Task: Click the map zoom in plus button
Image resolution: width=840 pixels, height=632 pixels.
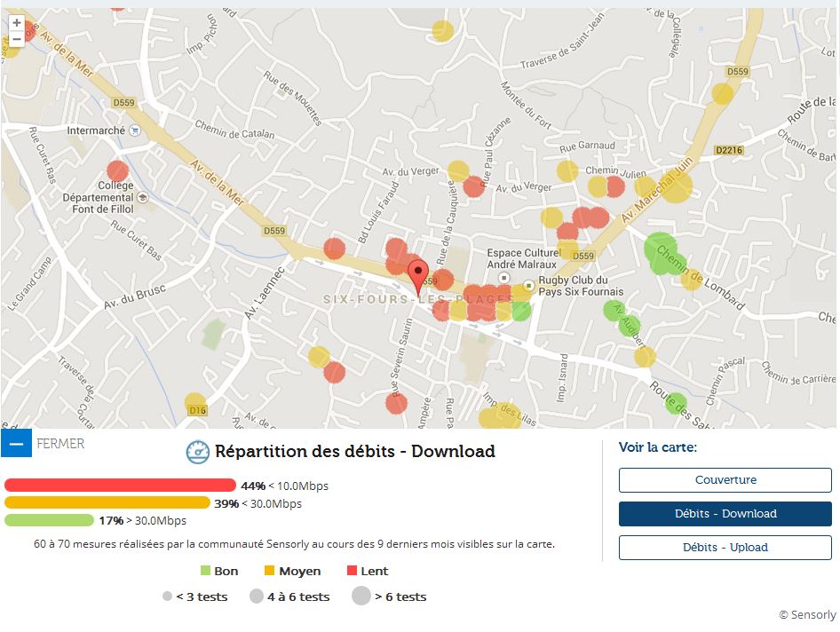Action: pyautogui.click(x=16, y=23)
